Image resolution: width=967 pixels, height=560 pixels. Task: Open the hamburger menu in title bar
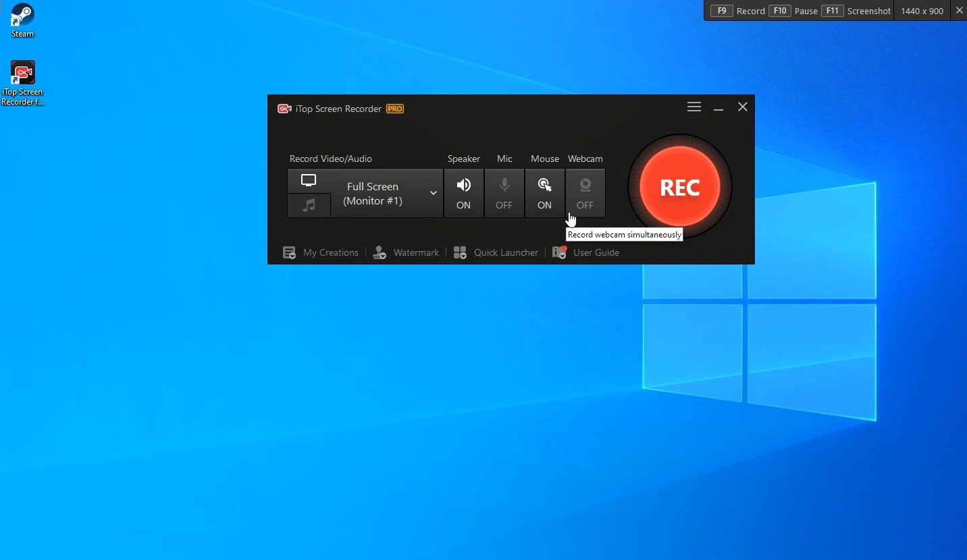coord(694,107)
